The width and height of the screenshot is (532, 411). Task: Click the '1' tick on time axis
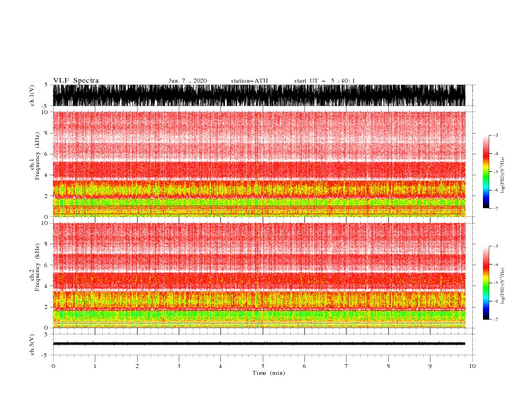coord(95,366)
